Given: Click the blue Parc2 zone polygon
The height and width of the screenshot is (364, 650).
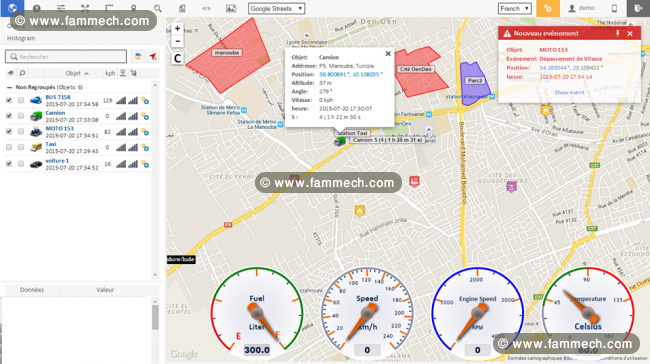Looking at the screenshot, I should coord(474,83).
